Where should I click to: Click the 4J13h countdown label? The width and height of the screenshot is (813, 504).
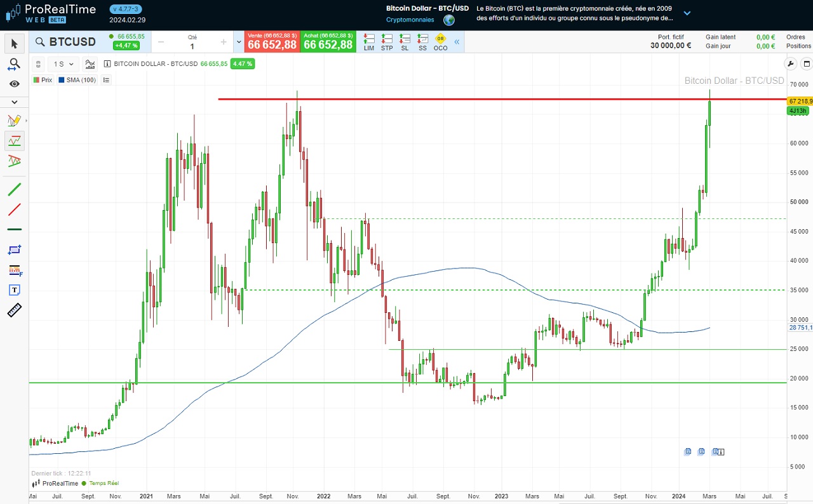pyautogui.click(x=797, y=111)
